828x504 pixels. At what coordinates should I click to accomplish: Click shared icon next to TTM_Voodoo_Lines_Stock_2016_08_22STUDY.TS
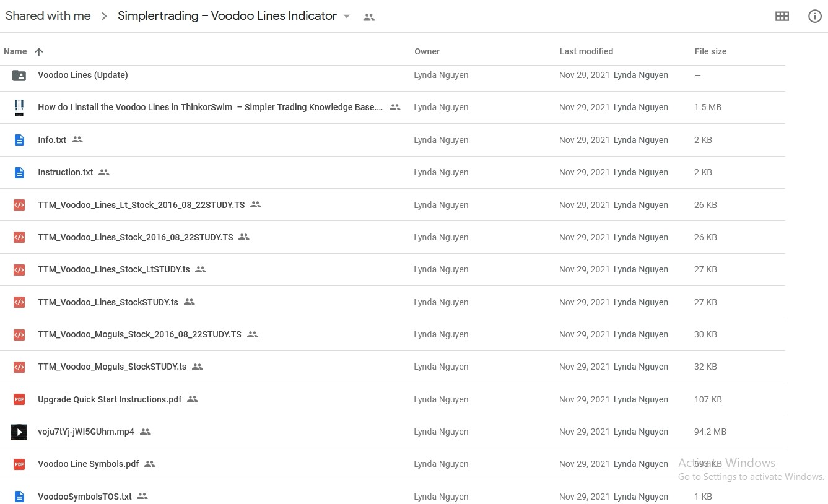tap(244, 237)
